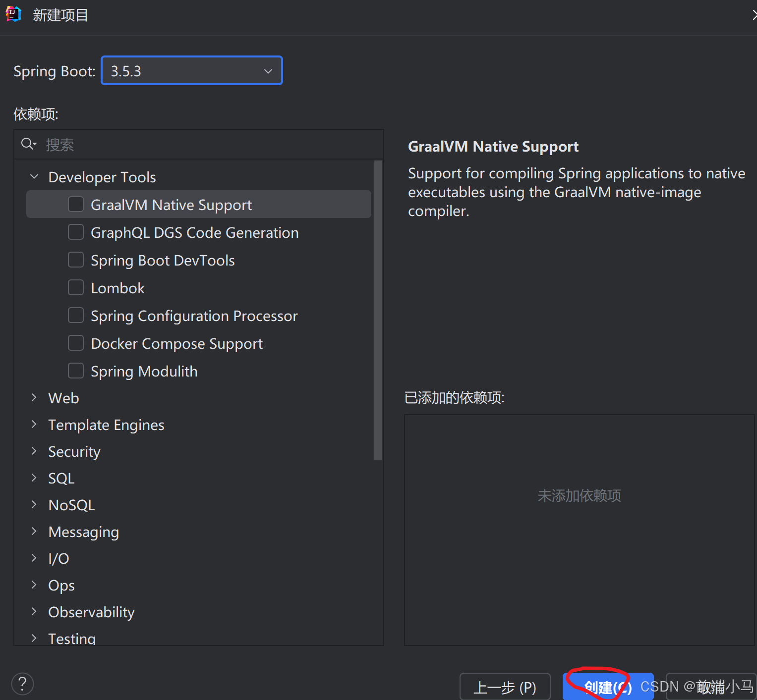
Task: Expand the Observability category
Action: point(34,611)
